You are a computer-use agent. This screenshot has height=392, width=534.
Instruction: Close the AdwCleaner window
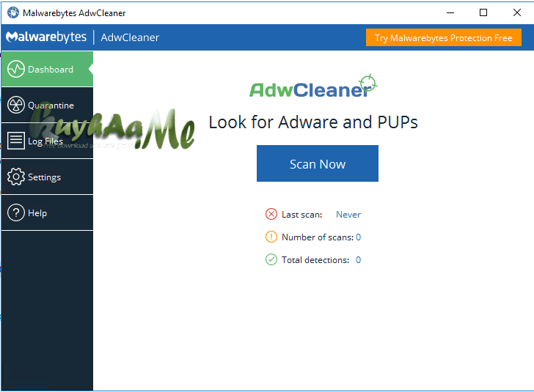[x=516, y=12]
